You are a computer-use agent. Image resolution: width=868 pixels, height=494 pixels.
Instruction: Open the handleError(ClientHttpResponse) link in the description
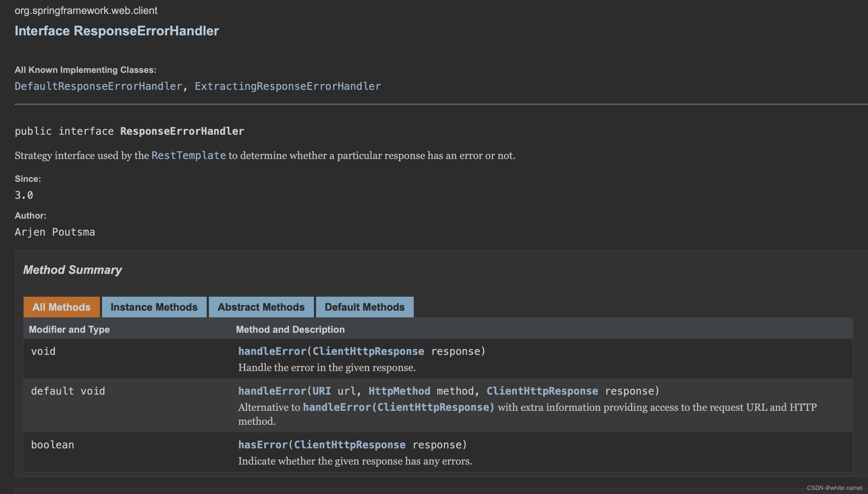(398, 407)
